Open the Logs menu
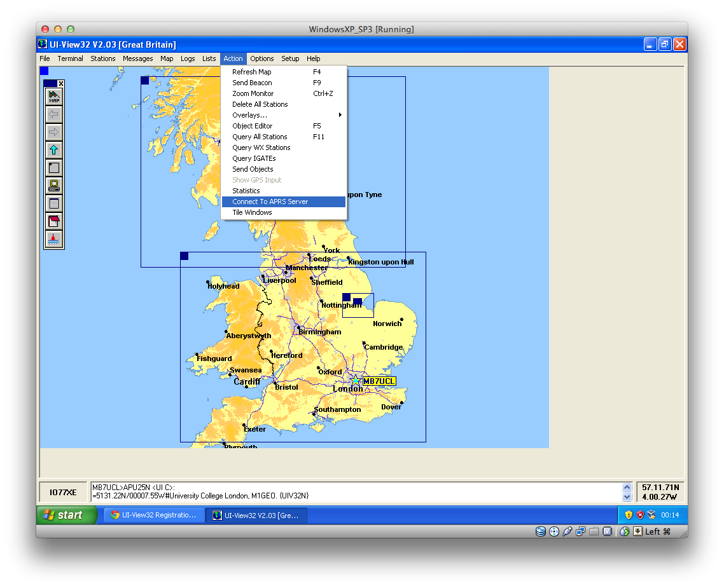Viewport: 724px width, 588px height. 188,58
